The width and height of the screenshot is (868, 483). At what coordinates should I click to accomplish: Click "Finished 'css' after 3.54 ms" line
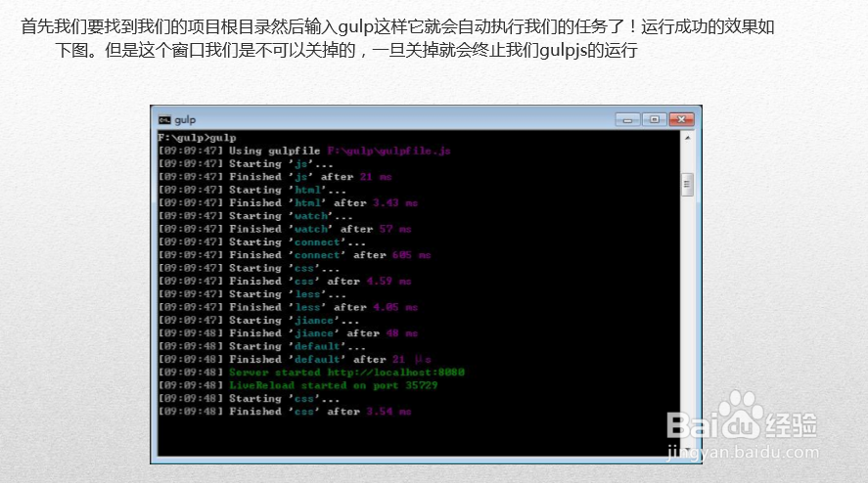(285, 412)
